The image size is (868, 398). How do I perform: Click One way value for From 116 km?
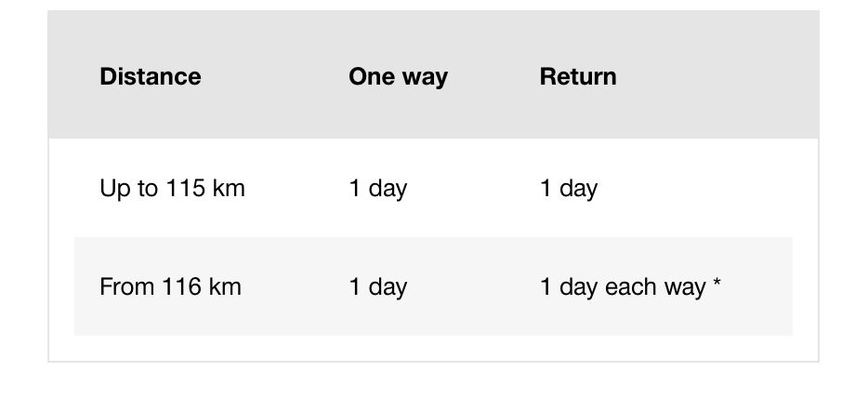tap(378, 286)
